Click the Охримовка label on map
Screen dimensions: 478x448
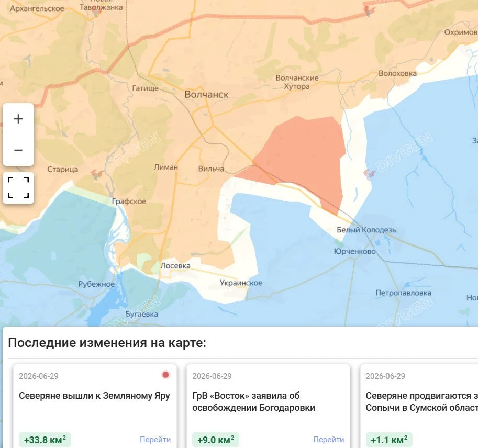pos(461,32)
